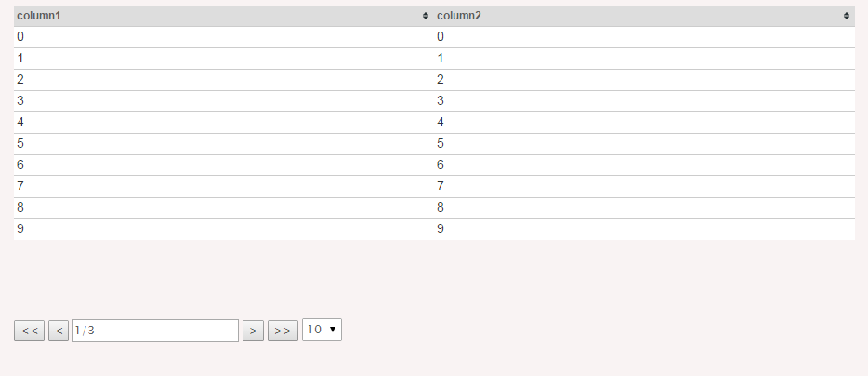Click the column1 sort arrows icon
The height and width of the screenshot is (376, 868).
(x=425, y=16)
